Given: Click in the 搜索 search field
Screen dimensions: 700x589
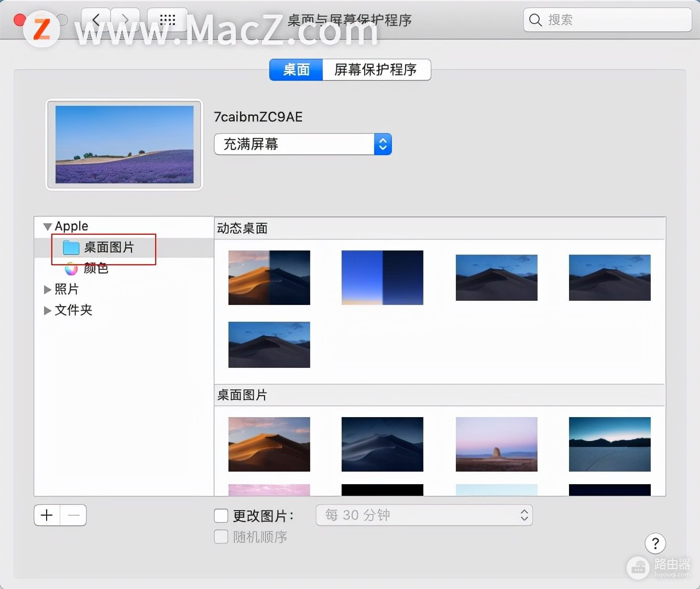Looking at the screenshot, I should click(x=613, y=20).
